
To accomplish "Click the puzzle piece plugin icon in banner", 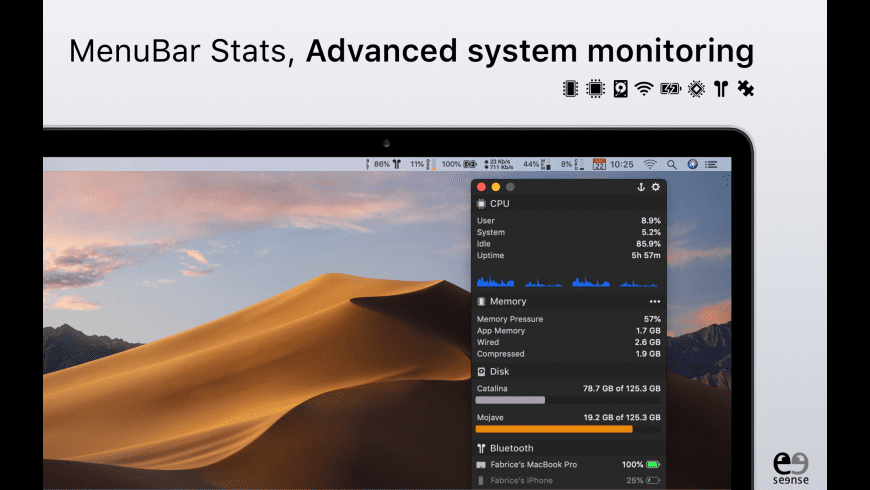I will point(746,88).
